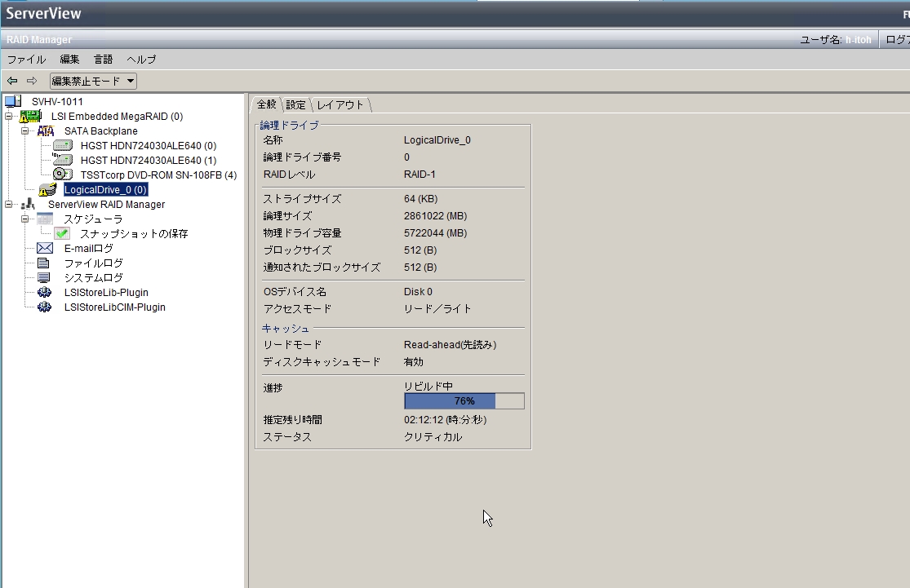Click the Read-ahead(先読み) read mode value

coord(450,344)
